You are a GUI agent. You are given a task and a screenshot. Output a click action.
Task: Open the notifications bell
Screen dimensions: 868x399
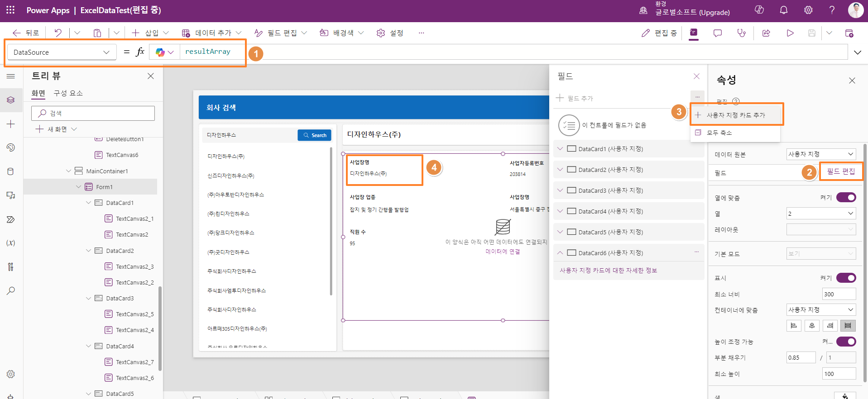pyautogui.click(x=784, y=10)
